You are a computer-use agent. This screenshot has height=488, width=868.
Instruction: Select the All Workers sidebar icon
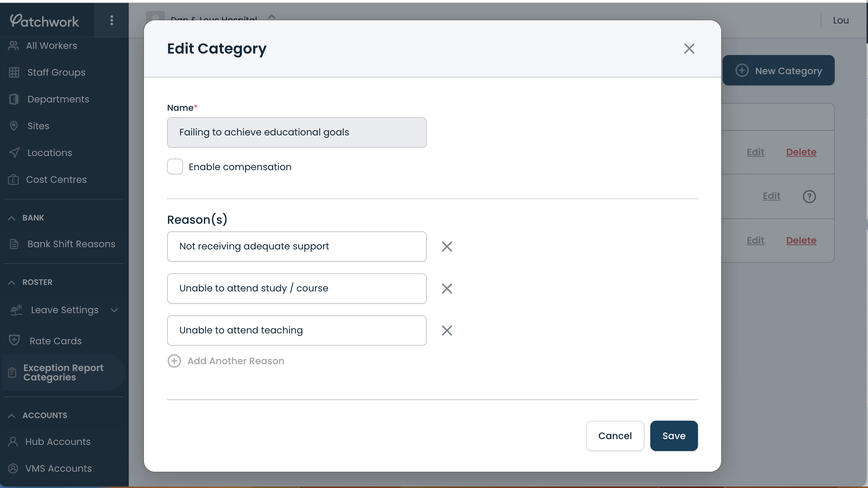click(x=14, y=45)
